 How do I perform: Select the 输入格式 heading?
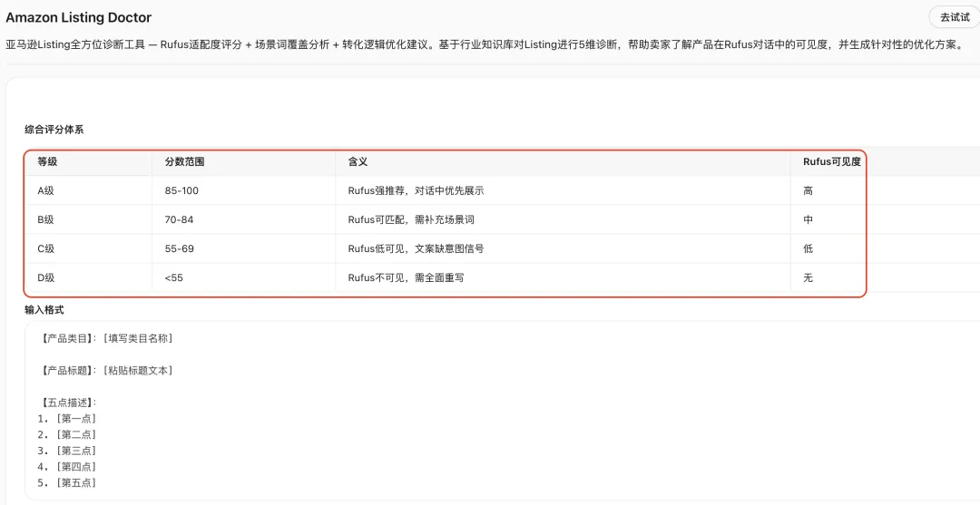tap(44, 309)
